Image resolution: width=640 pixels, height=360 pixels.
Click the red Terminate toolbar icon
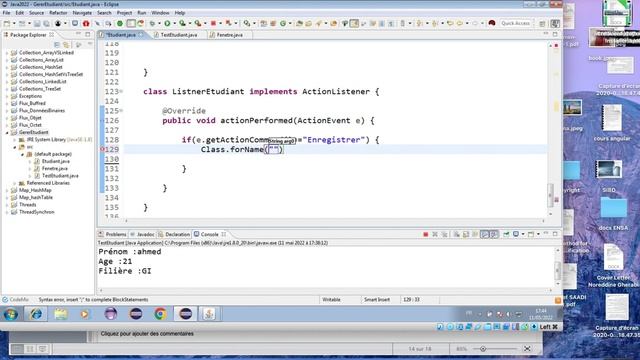click(x=213, y=24)
